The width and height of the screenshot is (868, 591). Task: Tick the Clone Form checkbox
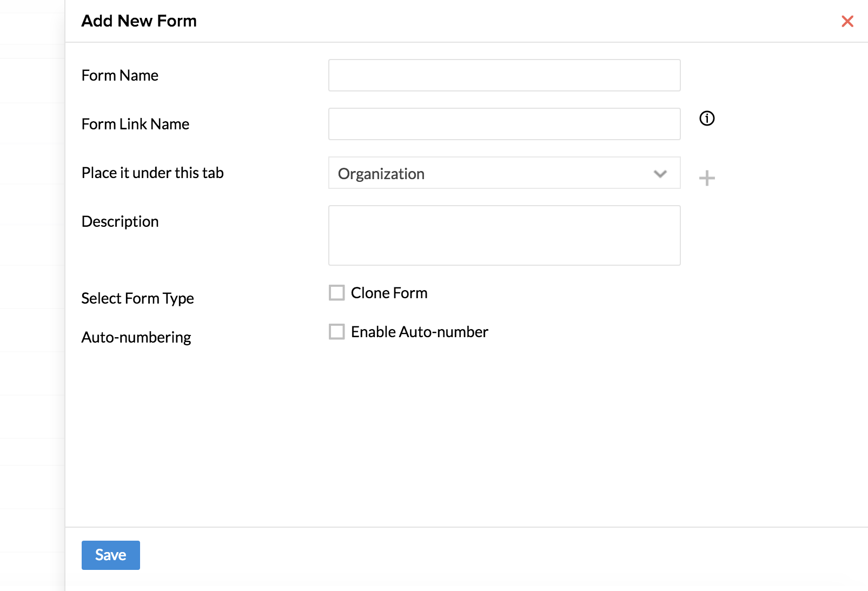click(337, 293)
